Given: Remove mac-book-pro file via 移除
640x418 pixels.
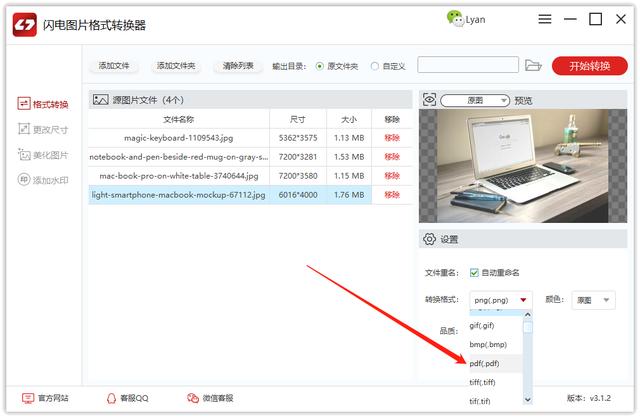Looking at the screenshot, I should [392, 176].
